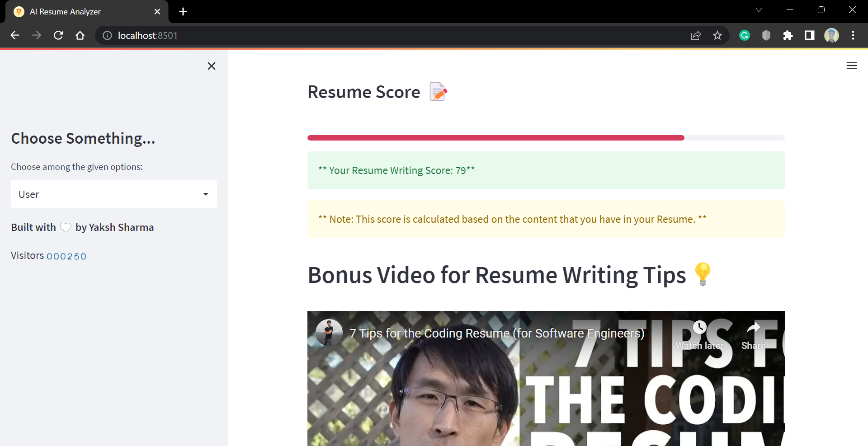
Task: Click the video title link
Action: pos(496,333)
